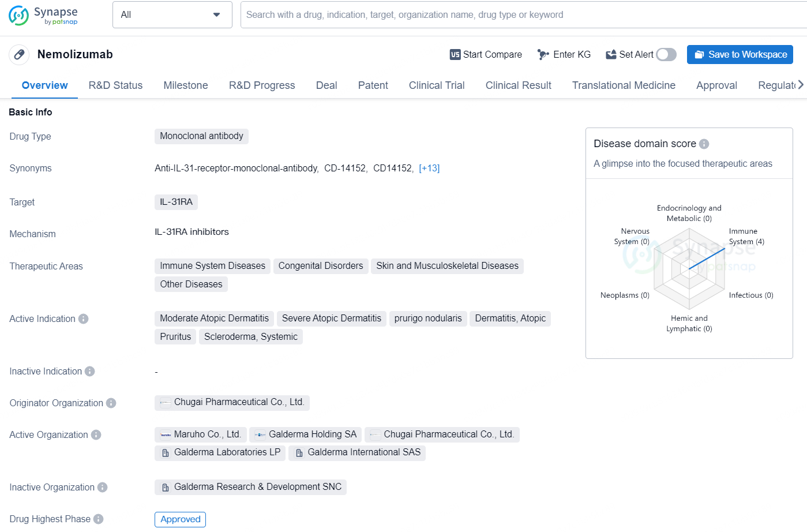The height and width of the screenshot is (532, 807).
Task: Click the Inactive Organization info icon
Action: point(103,488)
